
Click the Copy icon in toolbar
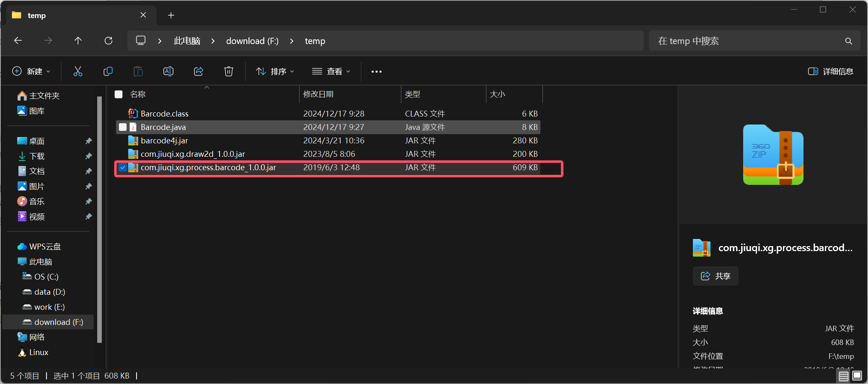[x=108, y=71]
